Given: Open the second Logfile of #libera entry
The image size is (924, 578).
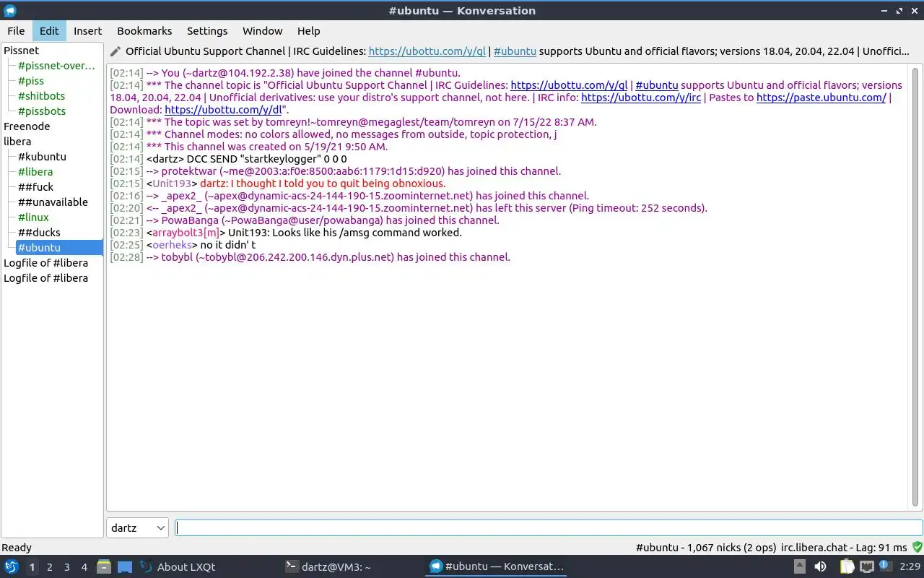Looking at the screenshot, I should point(45,278).
